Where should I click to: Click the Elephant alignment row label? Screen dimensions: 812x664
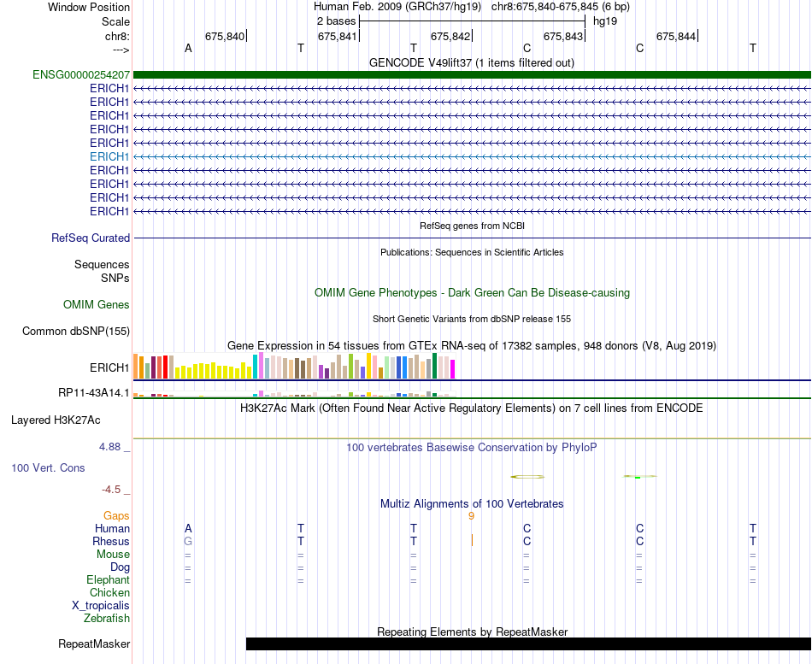[x=109, y=579]
